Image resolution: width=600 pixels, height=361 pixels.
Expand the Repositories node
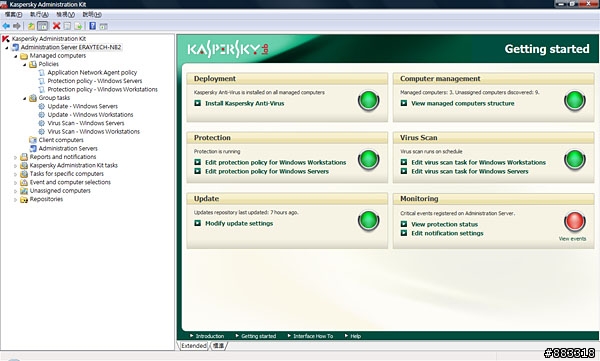click(x=16, y=200)
